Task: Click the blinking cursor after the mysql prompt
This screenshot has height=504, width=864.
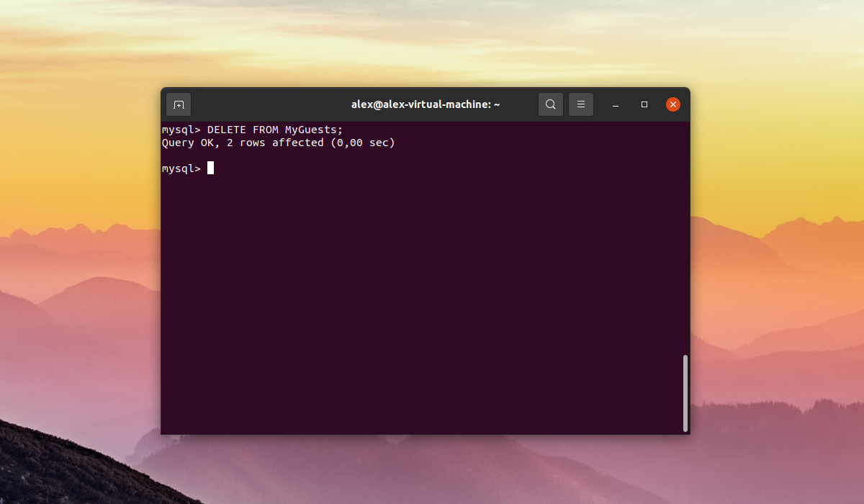Action: (210, 167)
